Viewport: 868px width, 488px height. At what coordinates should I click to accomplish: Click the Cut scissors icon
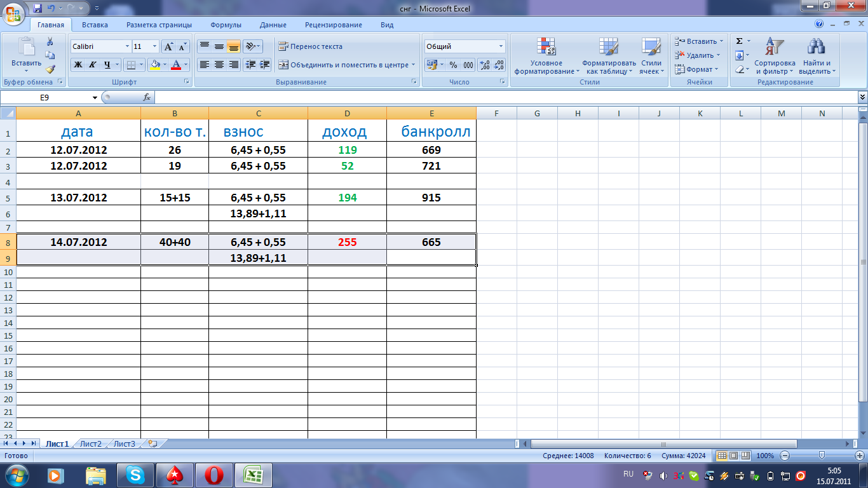(50, 41)
